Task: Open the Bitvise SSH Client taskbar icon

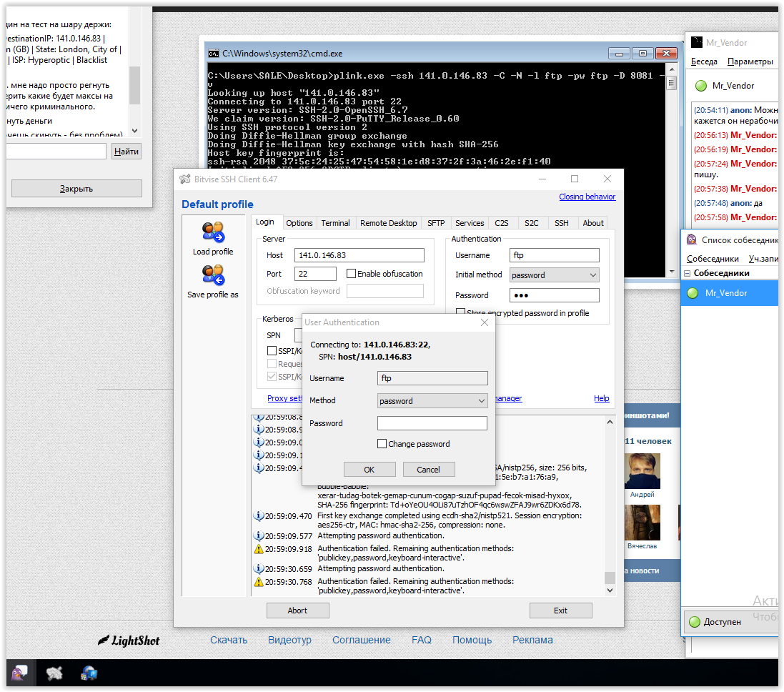Action: pyautogui.click(x=89, y=673)
